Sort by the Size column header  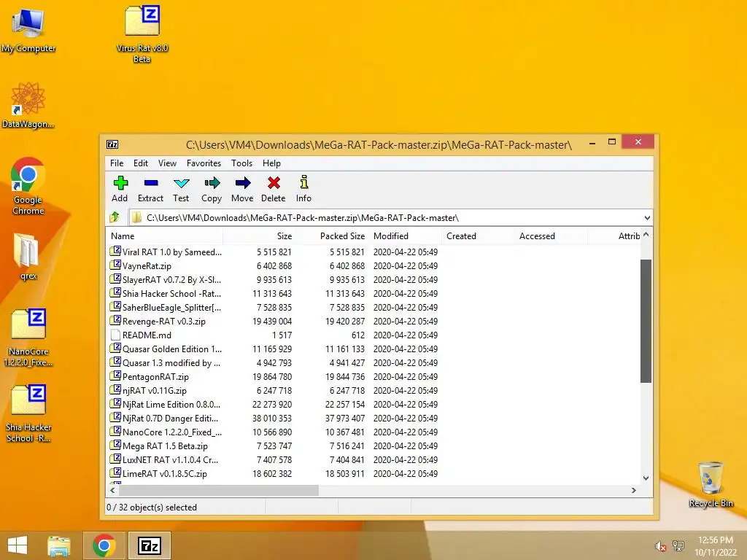(x=259, y=236)
